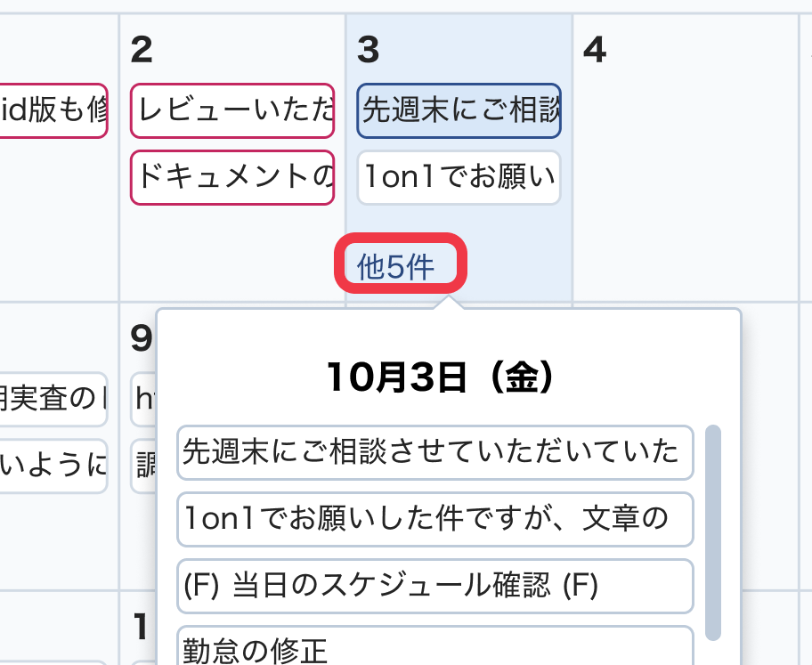The image size is (812, 665).
Task: Select the "いように" event on the left
Action: coord(53,466)
